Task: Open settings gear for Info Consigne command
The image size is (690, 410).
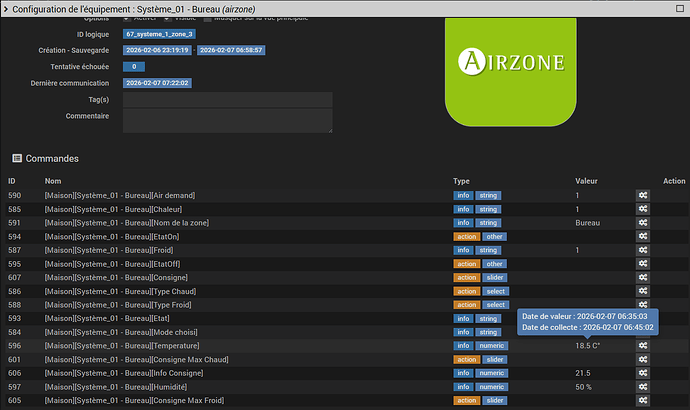Action: (x=642, y=373)
